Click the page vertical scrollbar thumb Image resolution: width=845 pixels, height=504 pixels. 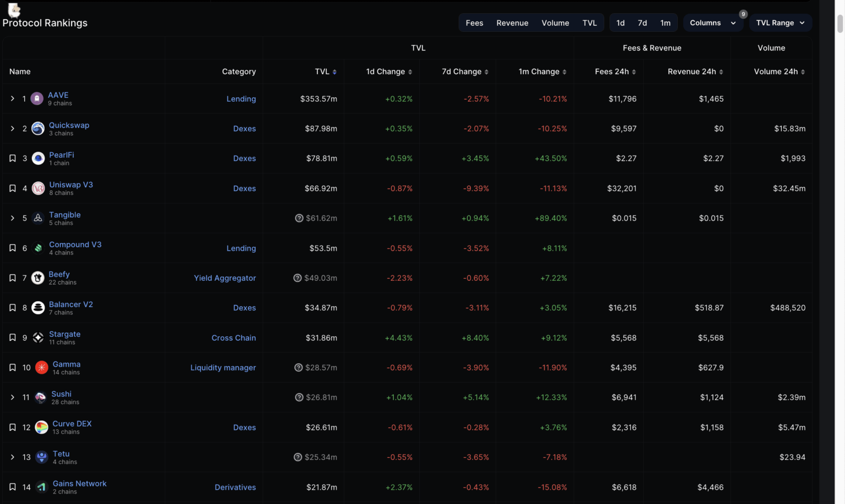coord(840,24)
